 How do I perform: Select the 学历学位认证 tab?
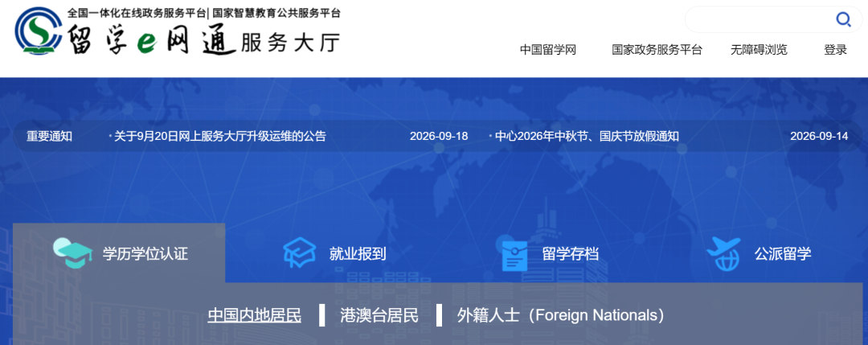click(119, 253)
